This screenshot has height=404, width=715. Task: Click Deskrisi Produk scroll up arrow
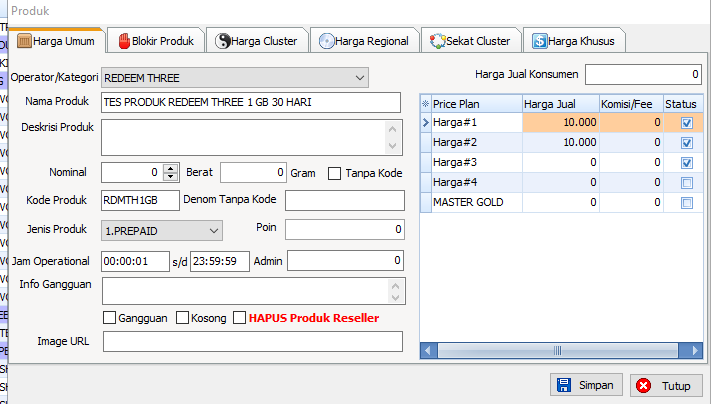coord(393,129)
